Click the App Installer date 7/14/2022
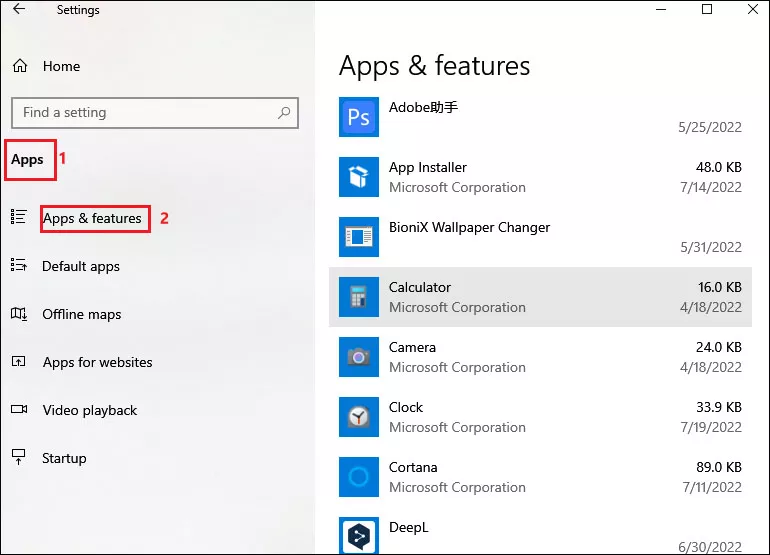 [711, 188]
